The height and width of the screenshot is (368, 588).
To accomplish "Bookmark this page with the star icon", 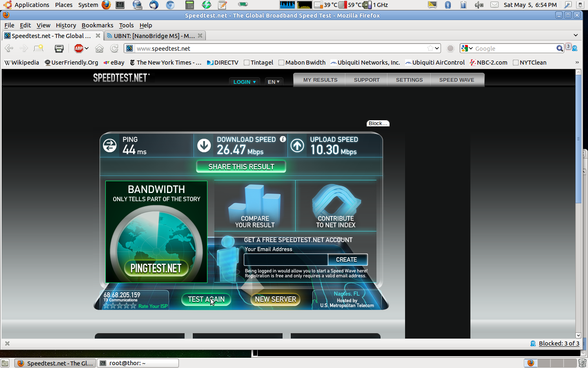I will [x=430, y=48].
